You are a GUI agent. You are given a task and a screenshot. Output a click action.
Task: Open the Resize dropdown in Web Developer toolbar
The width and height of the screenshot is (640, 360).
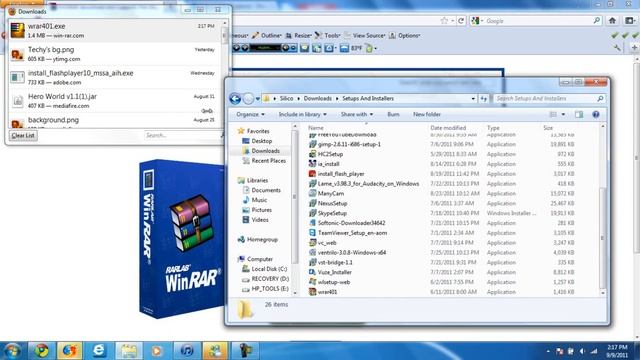pyautogui.click(x=299, y=36)
